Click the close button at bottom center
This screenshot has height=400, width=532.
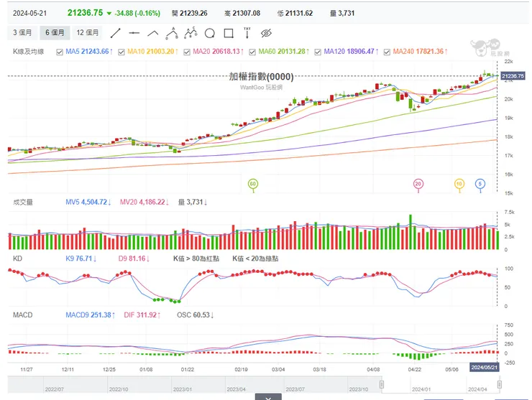click(268, 397)
